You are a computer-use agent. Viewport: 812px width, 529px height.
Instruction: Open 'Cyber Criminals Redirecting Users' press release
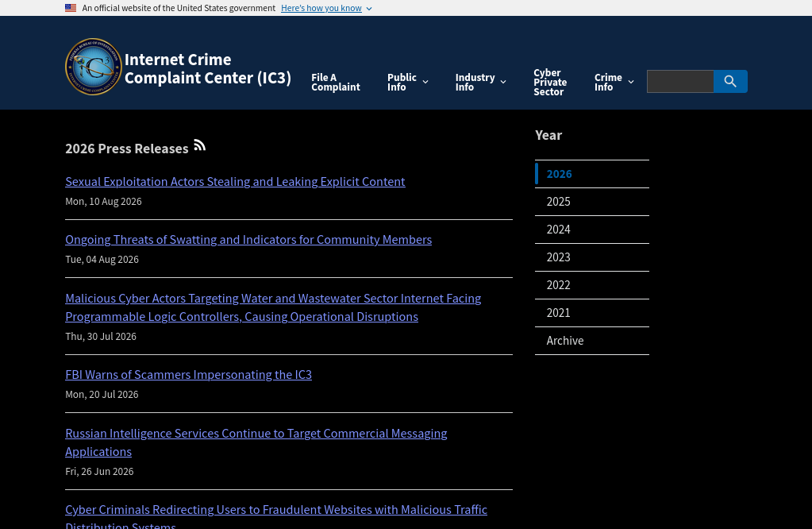276,517
